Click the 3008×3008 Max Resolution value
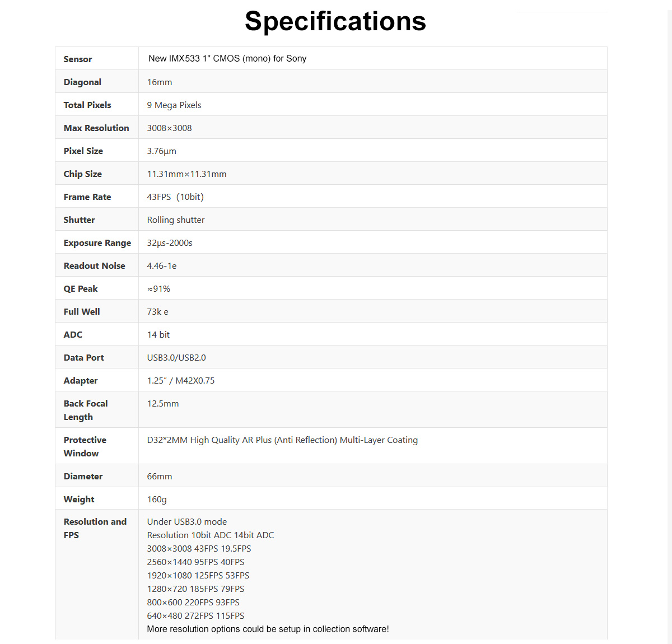The image size is (672, 644). [x=169, y=128]
